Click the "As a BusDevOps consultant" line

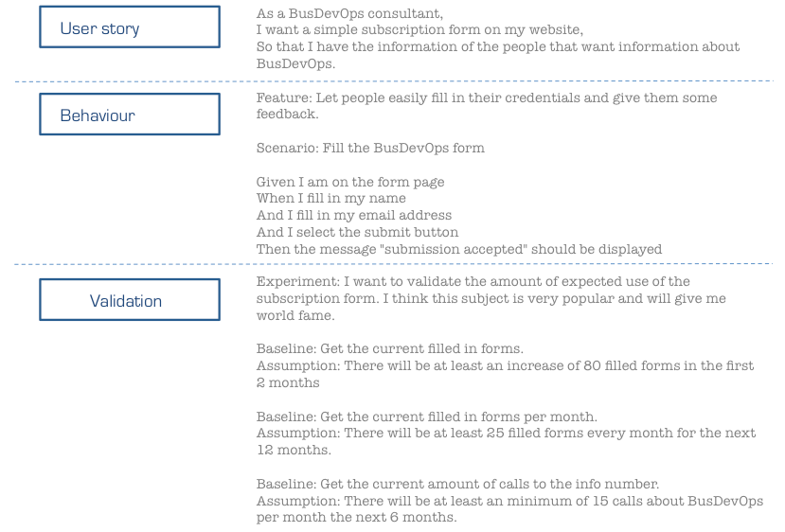[350, 16]
